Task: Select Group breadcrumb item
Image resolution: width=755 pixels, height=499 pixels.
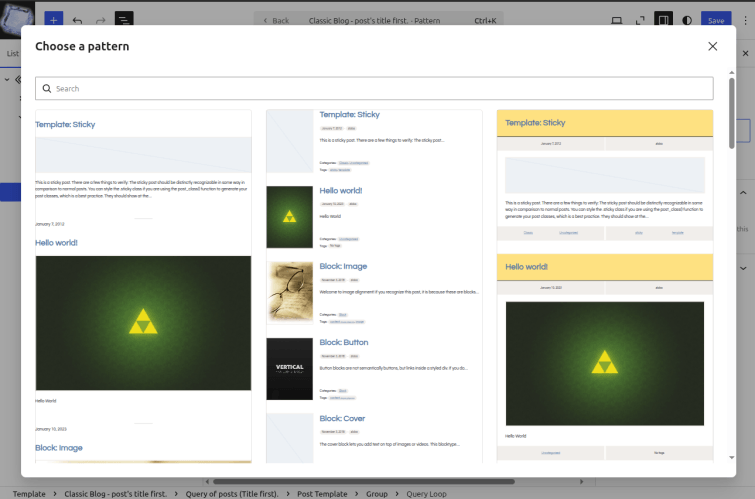Action: (377, 494)
